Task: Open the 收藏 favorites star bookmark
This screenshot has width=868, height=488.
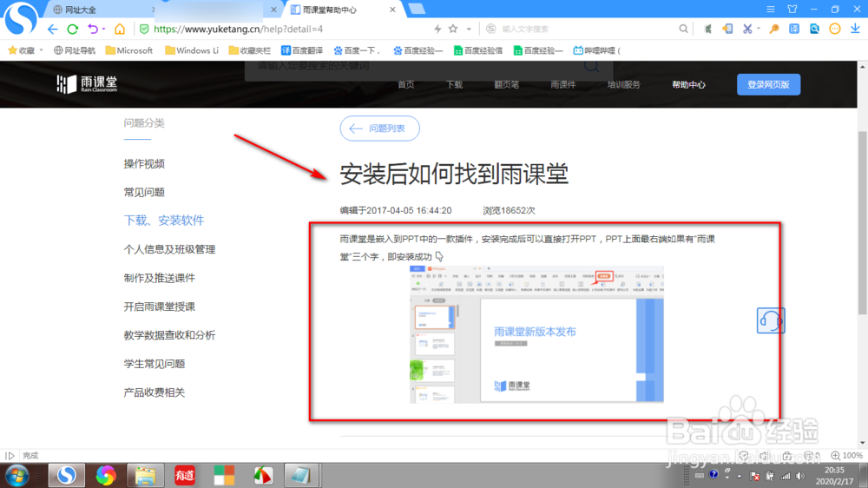Action: [21, 50]
